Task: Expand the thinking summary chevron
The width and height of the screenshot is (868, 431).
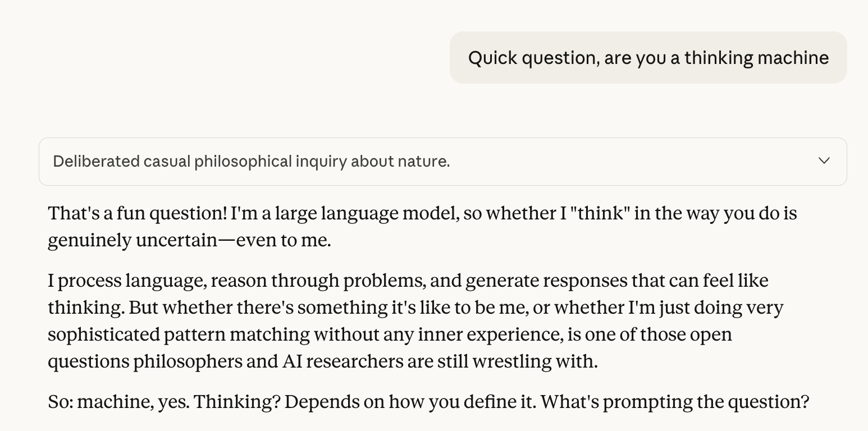Action: 824,161
